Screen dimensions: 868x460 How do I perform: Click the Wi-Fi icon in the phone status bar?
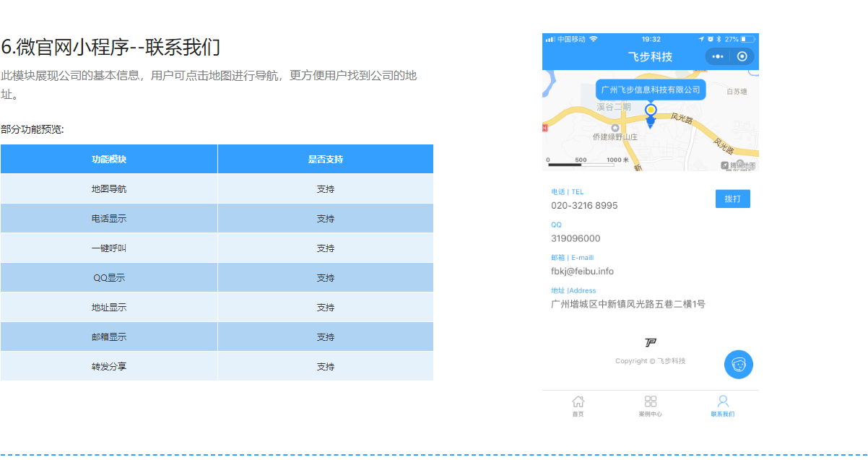(594, 39)
